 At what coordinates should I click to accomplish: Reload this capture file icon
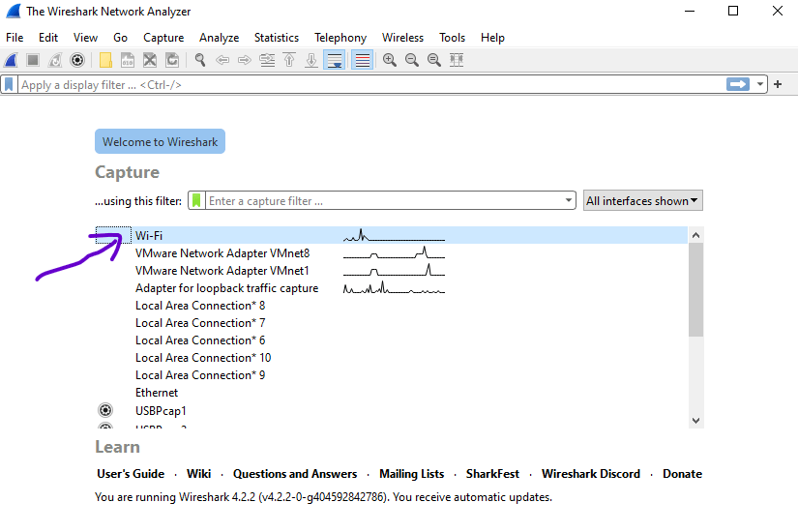172,60
